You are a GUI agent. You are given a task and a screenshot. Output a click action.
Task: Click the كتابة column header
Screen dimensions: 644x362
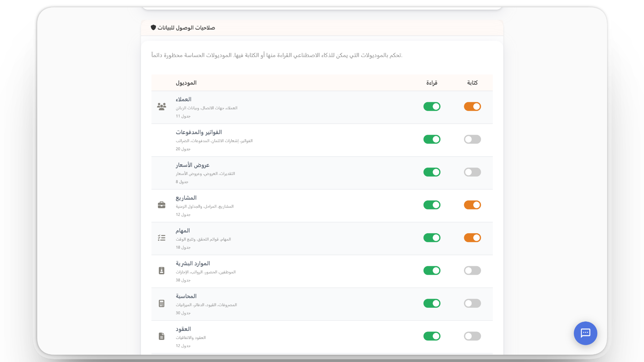472,83
